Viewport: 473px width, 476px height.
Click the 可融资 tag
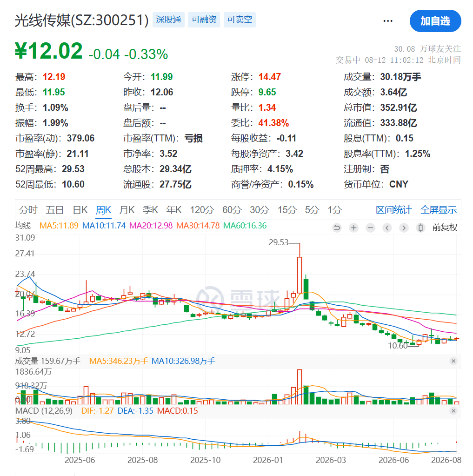coord(204,20)
